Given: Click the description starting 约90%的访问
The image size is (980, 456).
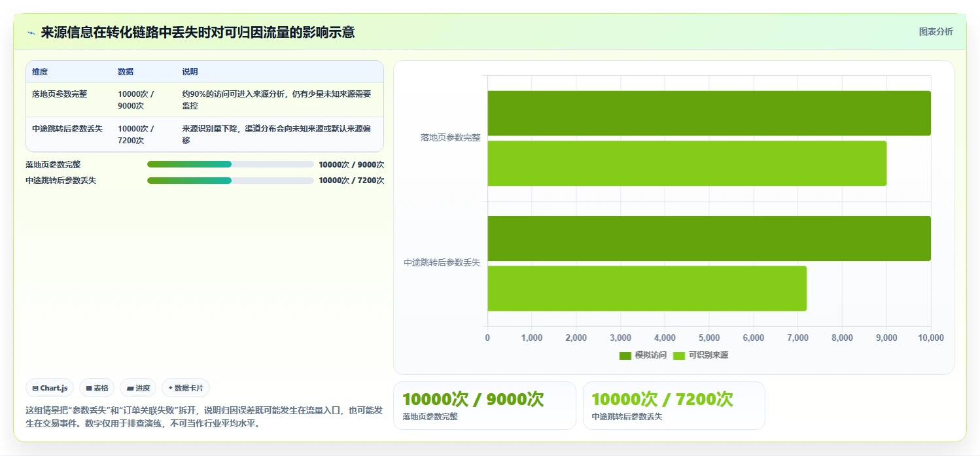Looking at the screenshot, I should pos(279,100).
